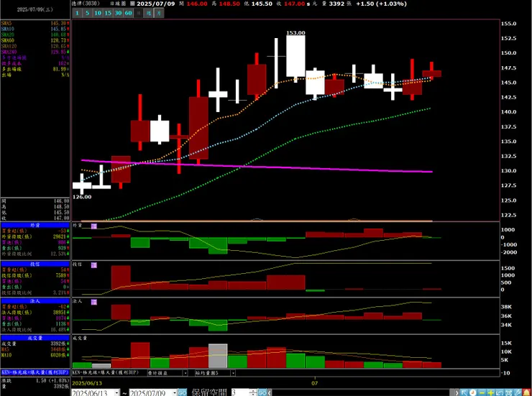This screenshot has width=532, height=396.
Task: Click the SMA5 value 145.30
Action: click(x=58, y=23)
